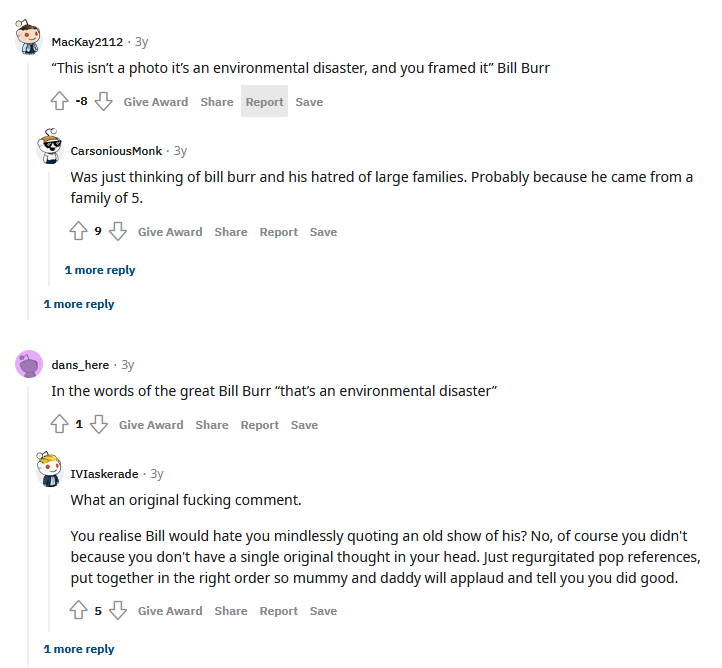The height and width of the screenshot is (668, 722).
Task: Expand 1 more reply under CarsoniousMonk
Action: [100, 270]
